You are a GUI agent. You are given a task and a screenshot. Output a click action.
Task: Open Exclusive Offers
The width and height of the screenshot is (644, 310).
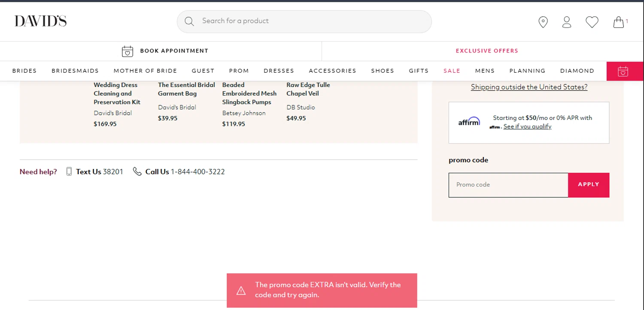pyautogui.click(x=487, y=51)
